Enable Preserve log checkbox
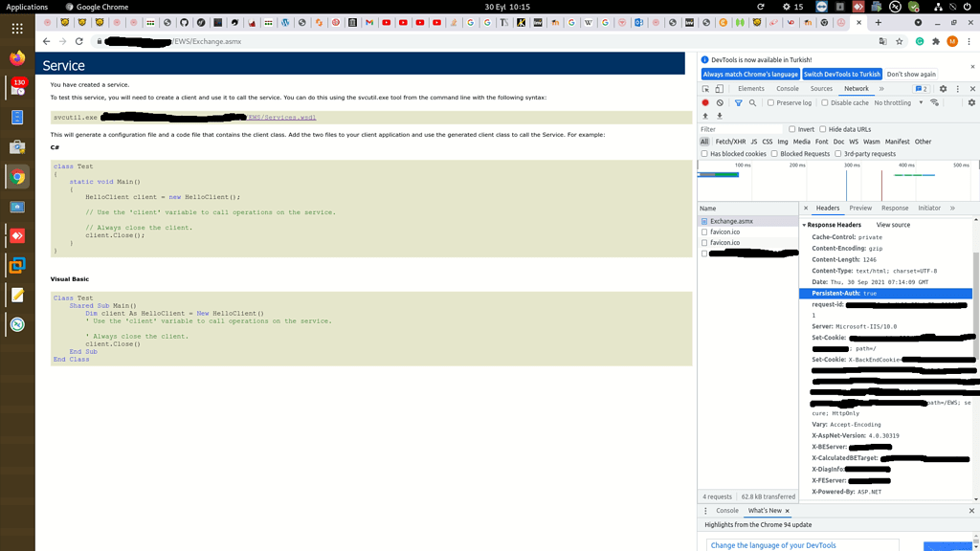This screenshot has height=551, width=980. [770, 102]
